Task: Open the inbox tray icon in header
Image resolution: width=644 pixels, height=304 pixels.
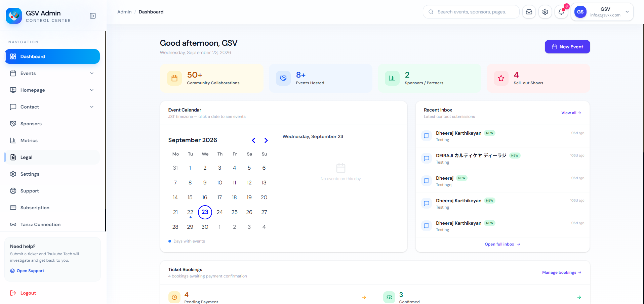Action: pyautogui.click(x=529, y=12)
